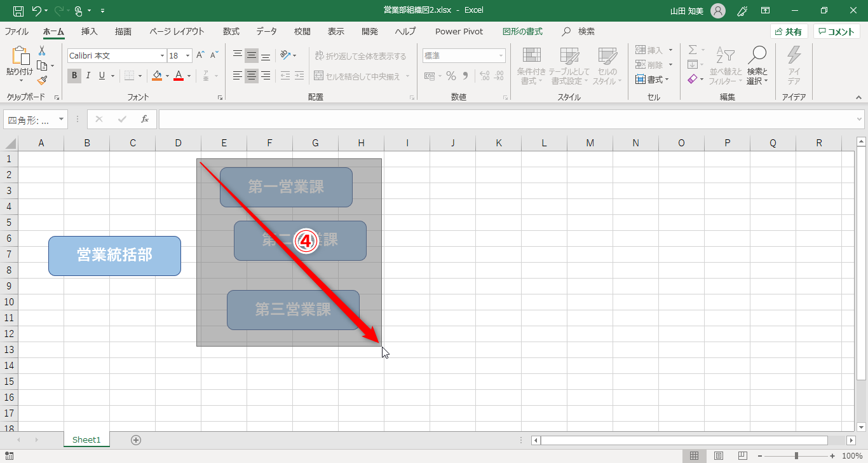
Task: Collapse the ribbon with the chevron
Action: pos(858,97)
